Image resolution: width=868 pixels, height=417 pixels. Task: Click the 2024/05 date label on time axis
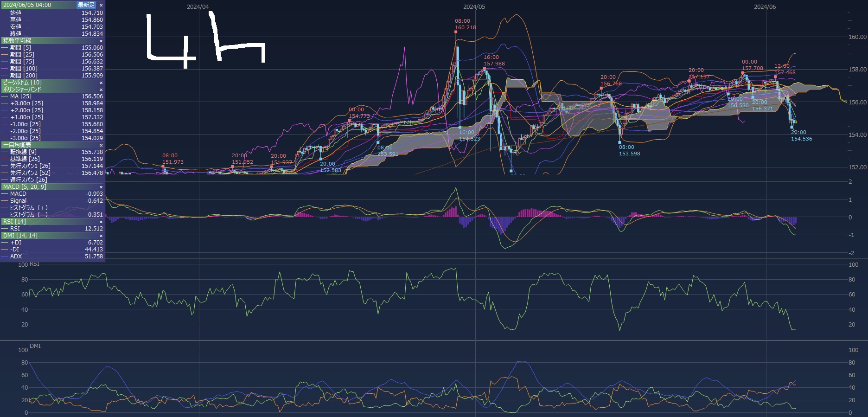[x=474, y=7]
